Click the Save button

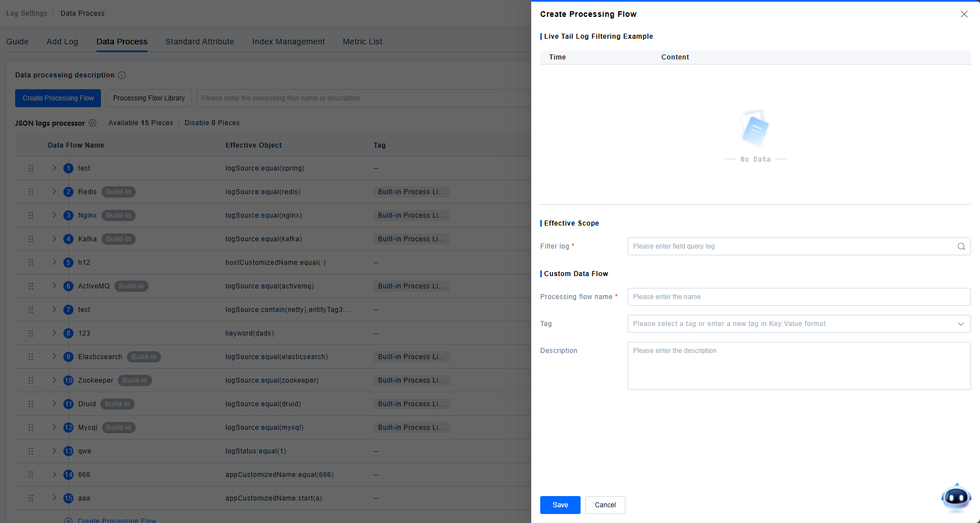pyautogui.click(x=560, y=505)
